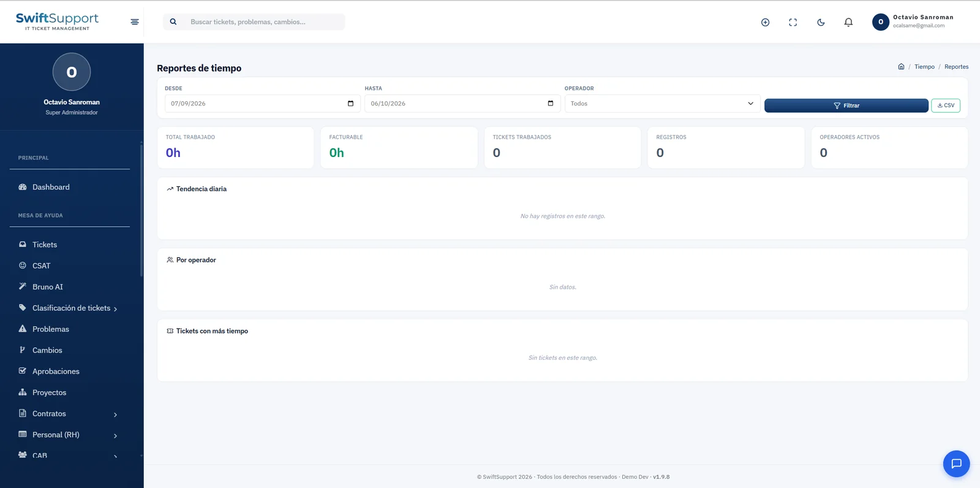Click the Tiempo breadcrumb link
The width and height of the screenshot is (980, 488).
(924, 67)
